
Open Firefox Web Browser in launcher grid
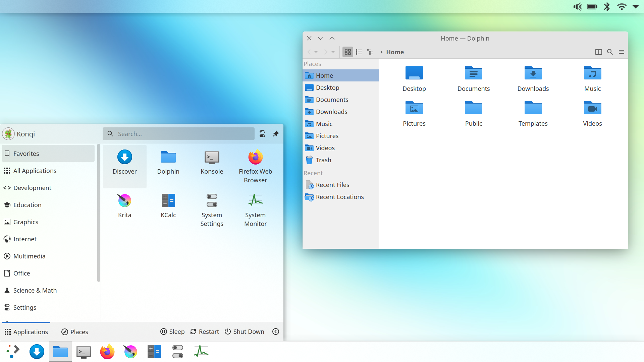coord(255,166)
